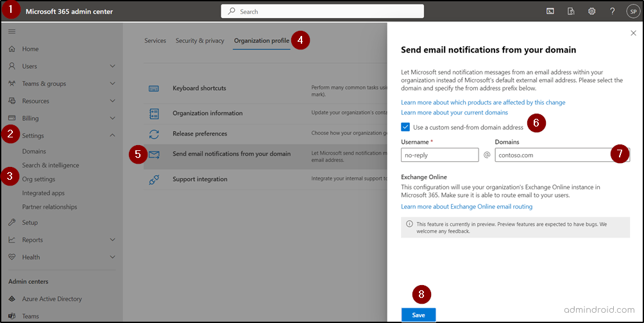Close the email notifications panel
The image size is (644, 323).
pos(633,33)
